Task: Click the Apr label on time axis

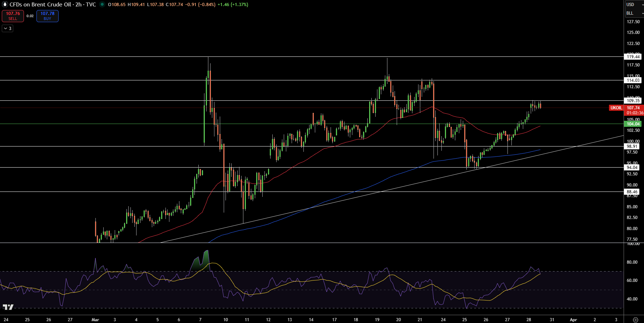Action: [x=573, y=320]
